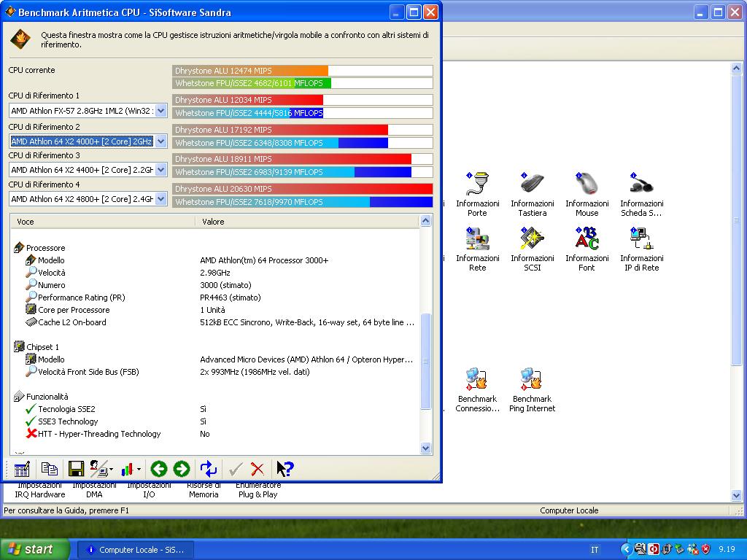Click the Windows start button

[35, 549]
